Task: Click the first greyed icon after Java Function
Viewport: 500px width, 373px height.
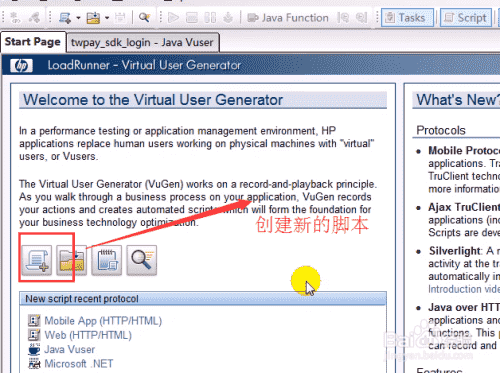Action: point(343,18)
